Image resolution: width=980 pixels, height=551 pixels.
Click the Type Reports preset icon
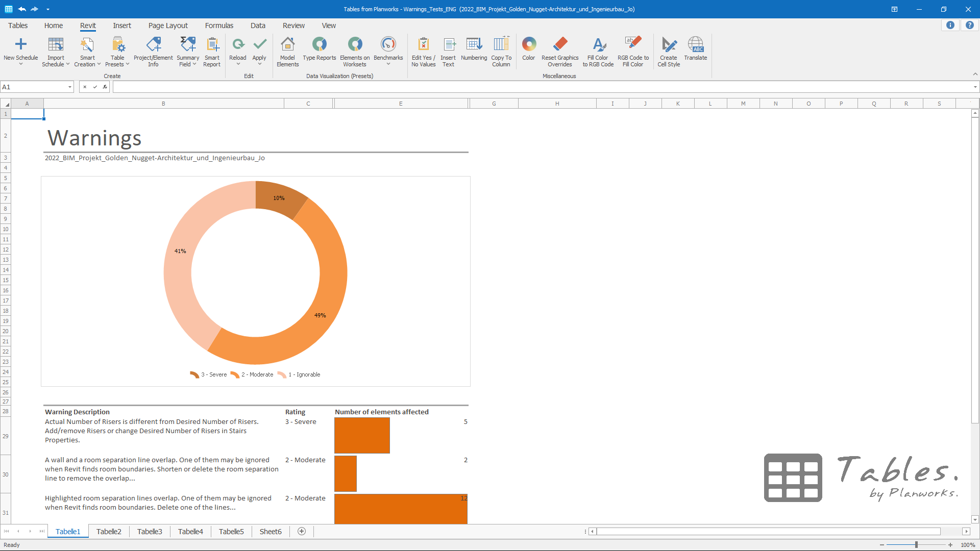319,45
